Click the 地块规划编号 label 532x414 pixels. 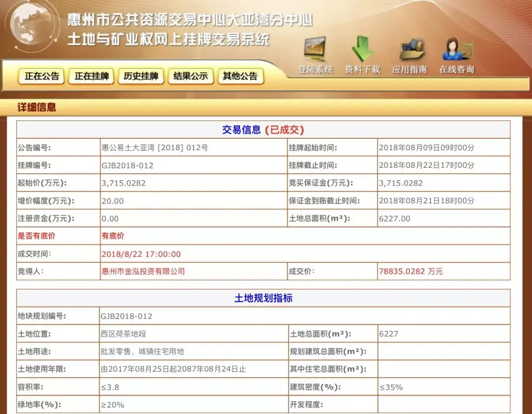click(42, 317)
